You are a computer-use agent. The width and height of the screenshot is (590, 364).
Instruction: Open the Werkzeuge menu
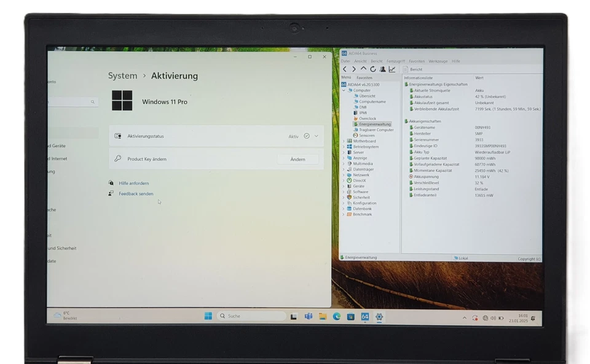438,61
